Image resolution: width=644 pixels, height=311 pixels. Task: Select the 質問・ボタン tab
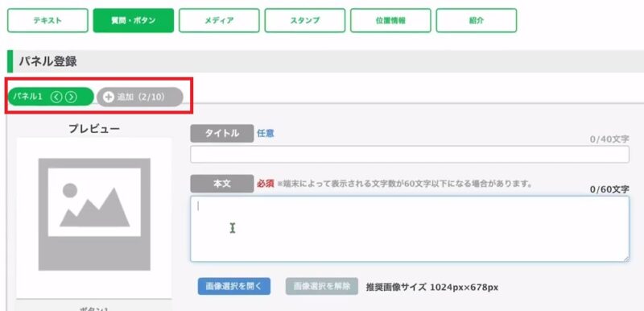click(134, 20)
